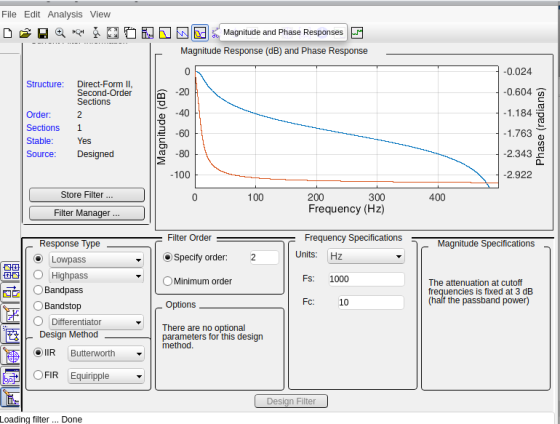Image resolution: width=560 pixels, height=424 pixels.
Task: Activate the Zoom In magnifier tool
Action: 60,33
